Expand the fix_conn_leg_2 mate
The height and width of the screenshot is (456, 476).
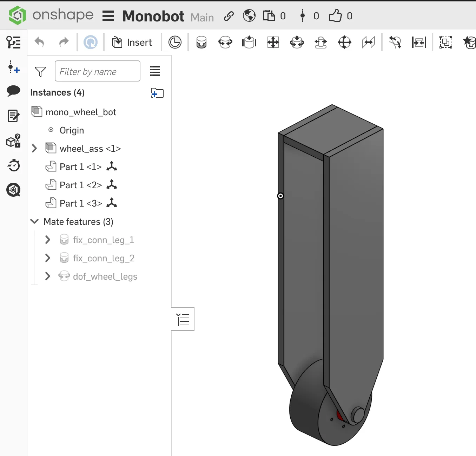click(x=48, y=258)
